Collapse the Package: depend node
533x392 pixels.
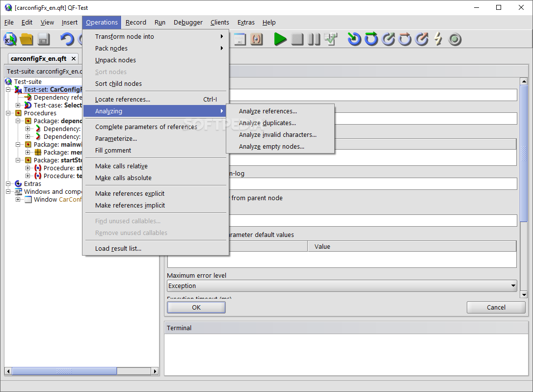pos(18,121)
